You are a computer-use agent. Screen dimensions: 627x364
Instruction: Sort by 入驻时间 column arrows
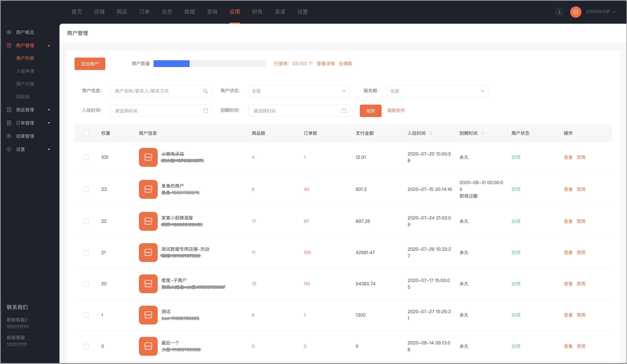tap(431, 133)
